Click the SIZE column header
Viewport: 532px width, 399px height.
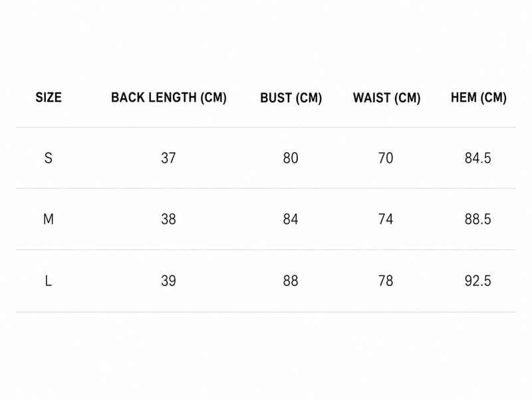pos(49,97)
